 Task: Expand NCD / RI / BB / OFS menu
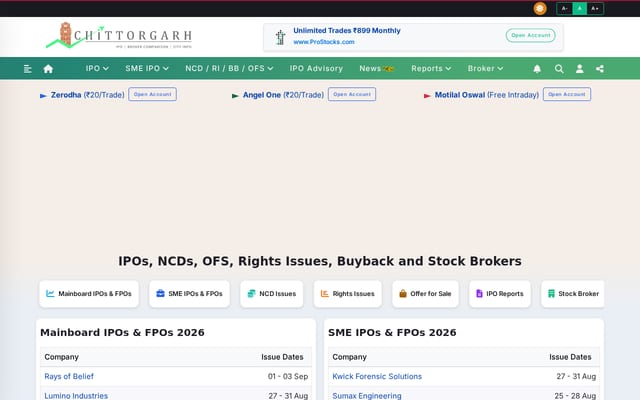tap(229, 69)
